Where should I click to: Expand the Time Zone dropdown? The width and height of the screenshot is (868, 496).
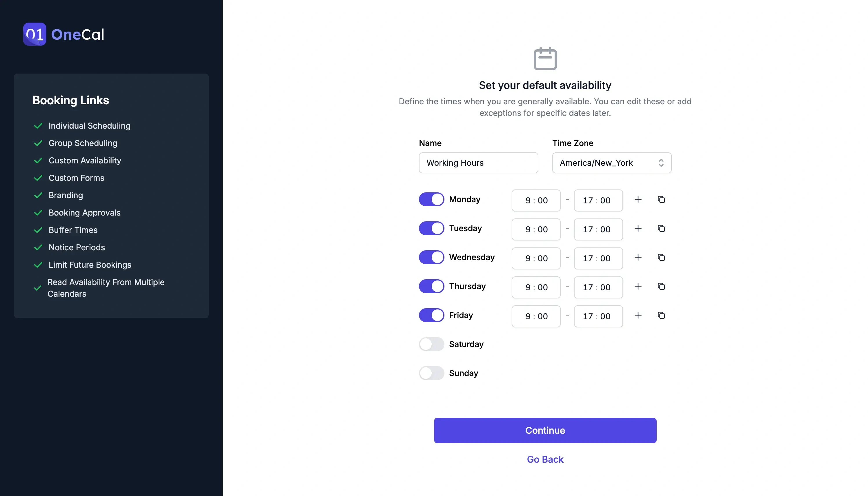(x=611, y=163)
